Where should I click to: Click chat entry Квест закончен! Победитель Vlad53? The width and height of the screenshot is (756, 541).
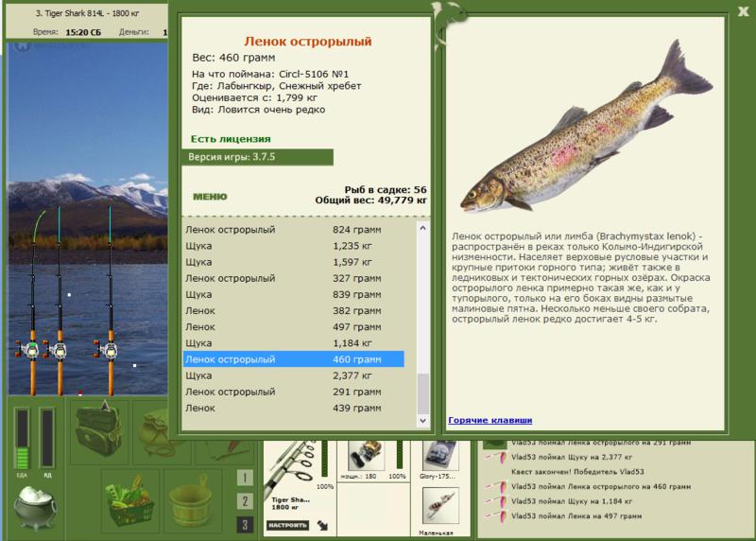pos(577,472)
